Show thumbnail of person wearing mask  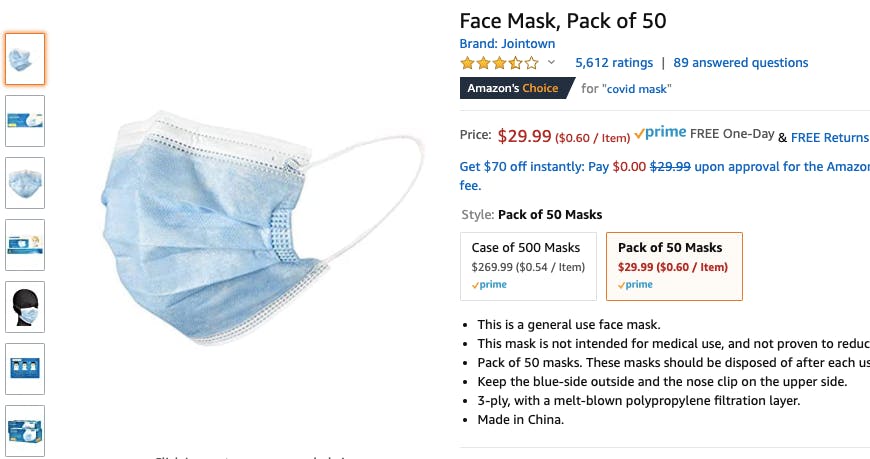coord(25,307)
